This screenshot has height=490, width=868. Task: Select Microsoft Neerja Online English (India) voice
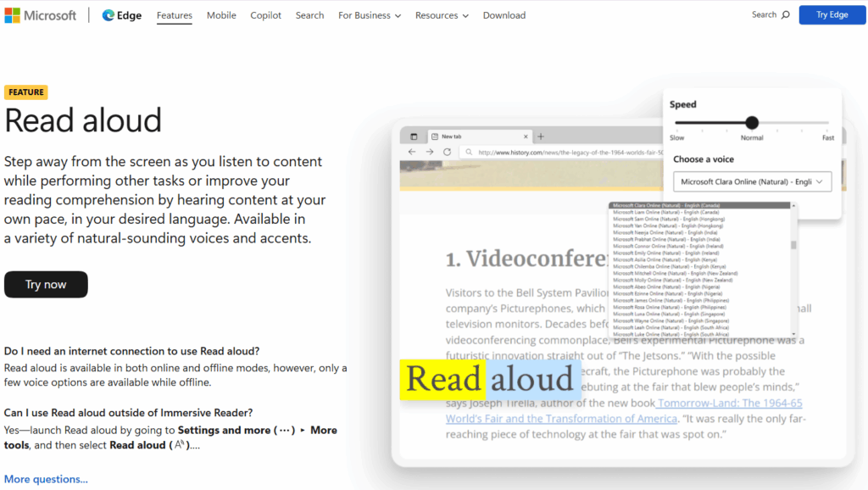(699, 232)
